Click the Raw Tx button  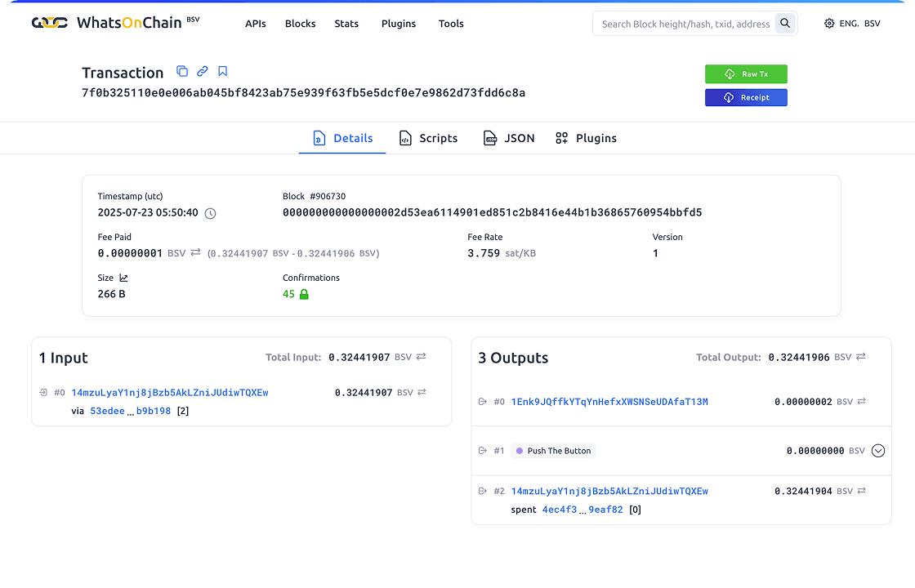pos(746,73)
